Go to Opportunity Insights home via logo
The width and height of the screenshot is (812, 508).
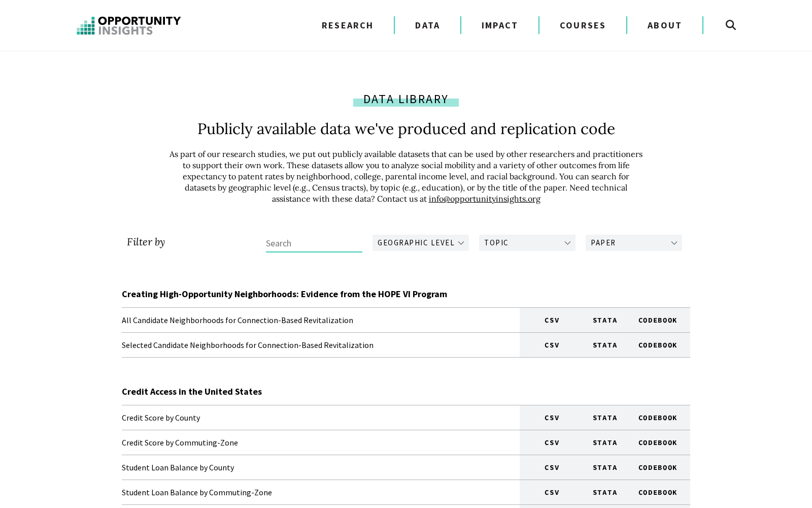[128, 25]
